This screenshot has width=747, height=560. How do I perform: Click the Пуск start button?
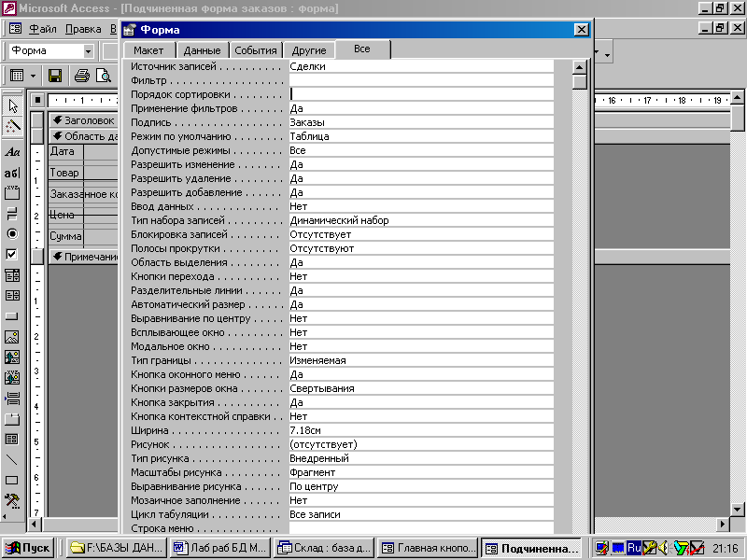(x=29, y=548)
